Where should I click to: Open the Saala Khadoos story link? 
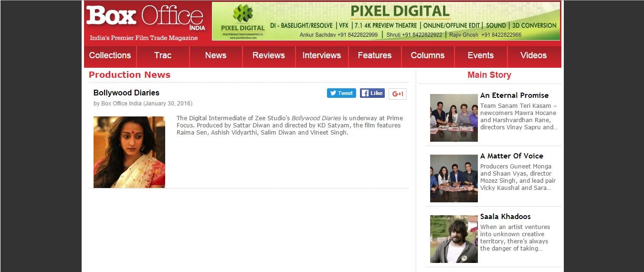click(x=505, y=217)
